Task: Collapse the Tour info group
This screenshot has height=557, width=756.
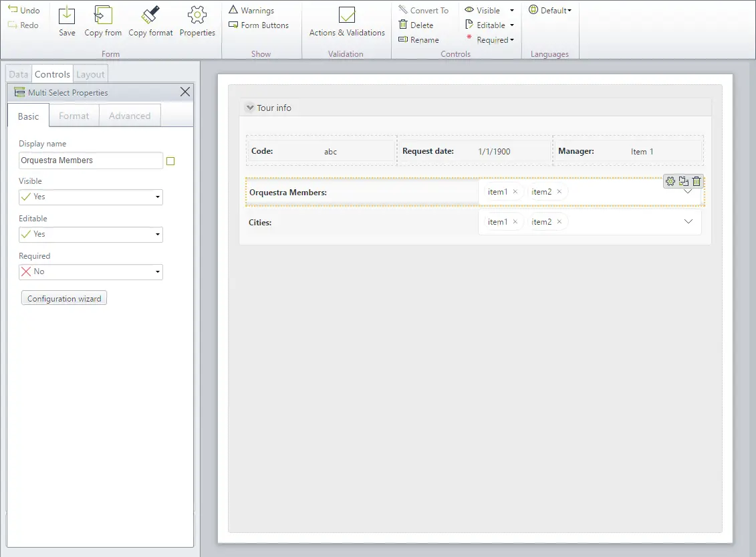Action: point(250,108)
